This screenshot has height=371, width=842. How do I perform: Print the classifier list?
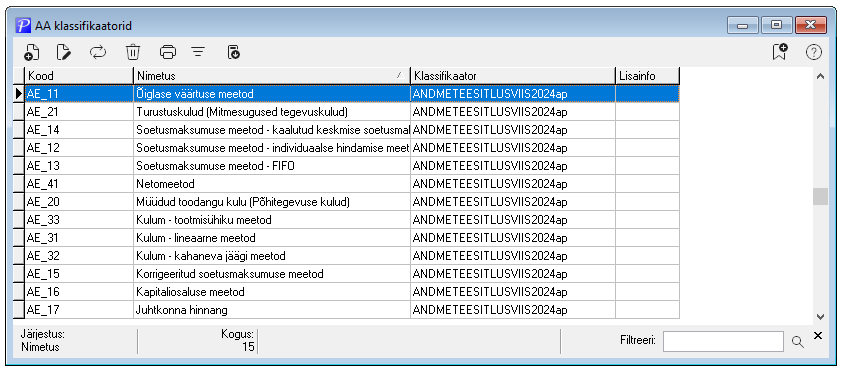click(x=168, y=52)
